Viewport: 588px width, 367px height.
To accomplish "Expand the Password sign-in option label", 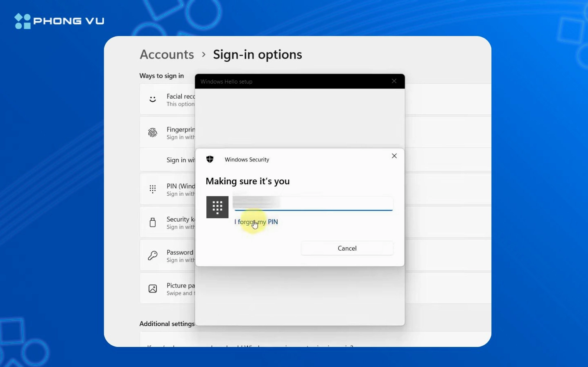I will (180, 253).
